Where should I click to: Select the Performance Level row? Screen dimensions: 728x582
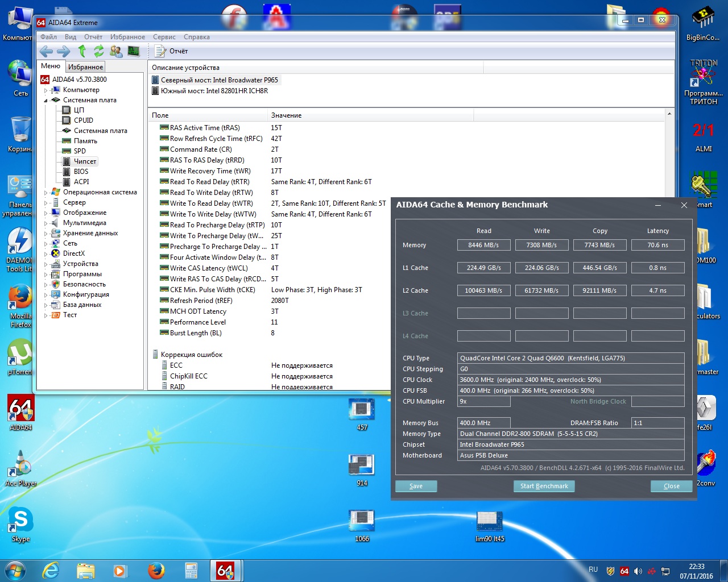(198, 322)
